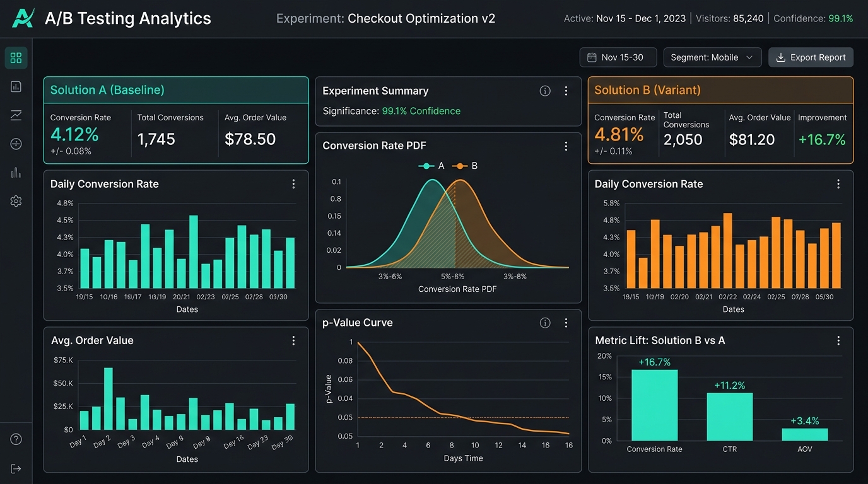The image size is (868, 484).
Task: Select the Solution B (Variant) card header
Action: pyautogui.click(x=720, y=90)
